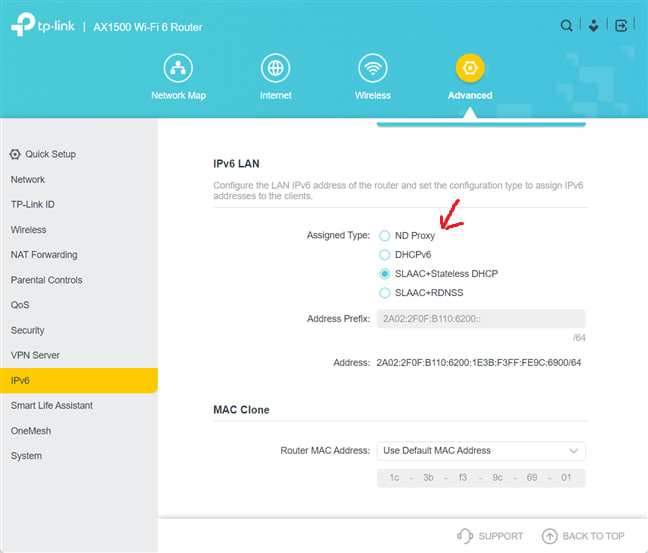Viewport: 648px width, 553px height.
Task: Select SLAAC+Stateless DHCP option
Action: [385, 274]
